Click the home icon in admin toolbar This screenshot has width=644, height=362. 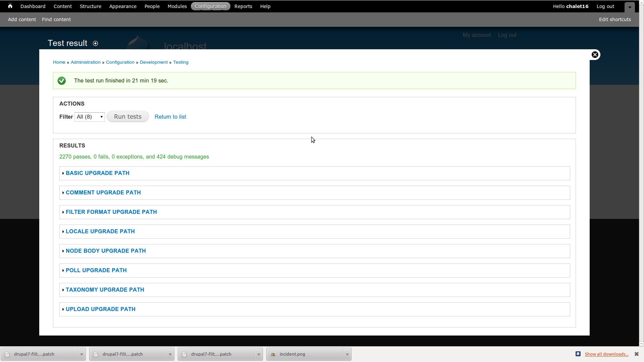10,6
